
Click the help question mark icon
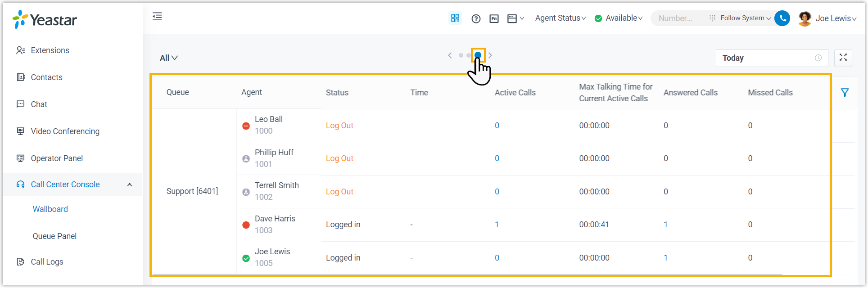click(x=476, y=18)
